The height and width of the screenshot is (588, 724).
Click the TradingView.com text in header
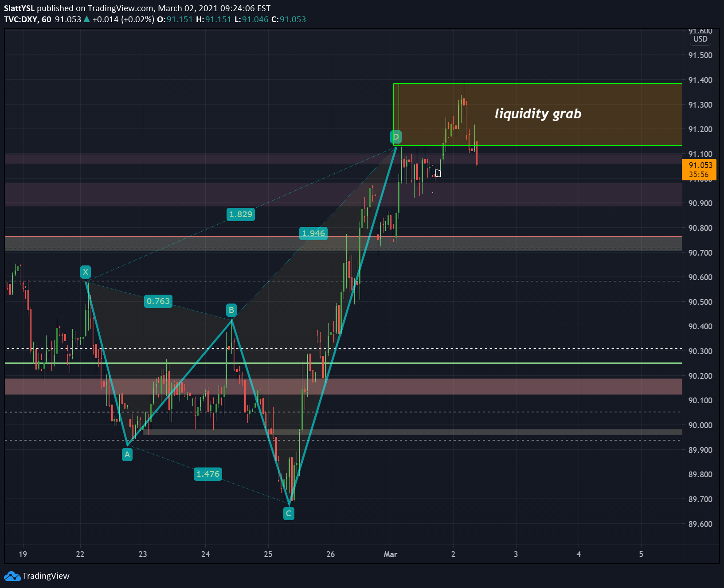coord(121,8)
